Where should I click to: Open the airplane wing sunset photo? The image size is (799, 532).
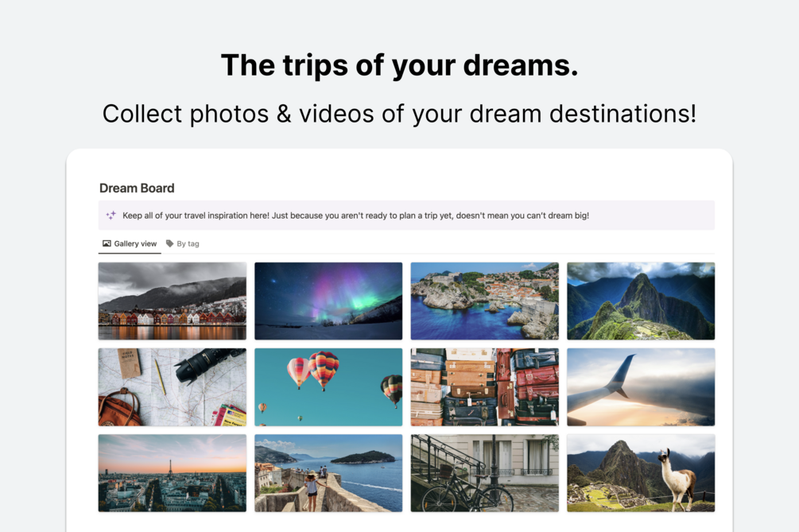pyautogui.click(x=641, y=387)
